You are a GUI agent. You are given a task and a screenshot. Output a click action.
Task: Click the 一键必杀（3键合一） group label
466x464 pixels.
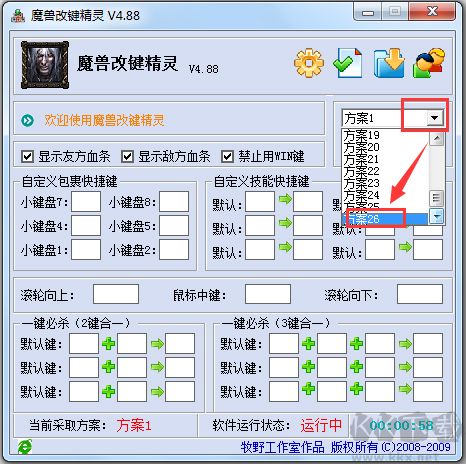coord(276,323)
